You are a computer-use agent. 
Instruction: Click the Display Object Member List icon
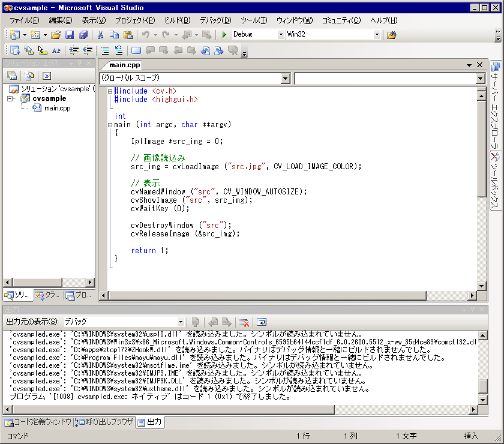pos(14,50)
